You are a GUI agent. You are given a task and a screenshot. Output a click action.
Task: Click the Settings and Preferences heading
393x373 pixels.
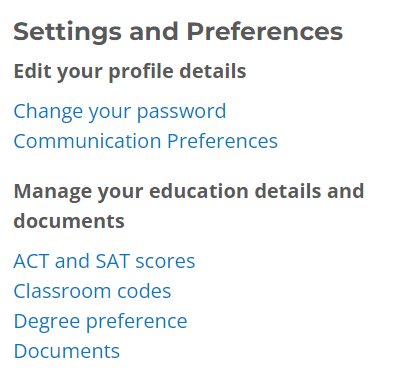pyautogui.click(x=178, y=33)
